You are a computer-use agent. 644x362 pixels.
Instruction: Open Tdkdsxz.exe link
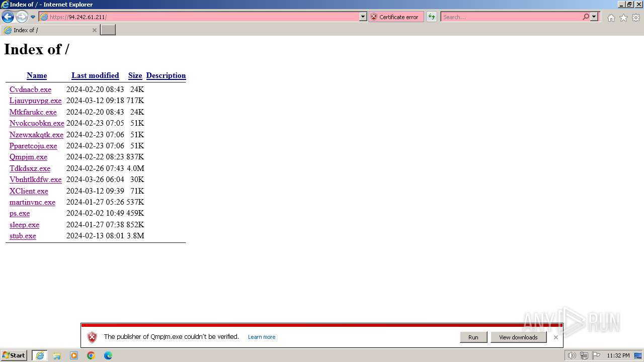(30, 168)
